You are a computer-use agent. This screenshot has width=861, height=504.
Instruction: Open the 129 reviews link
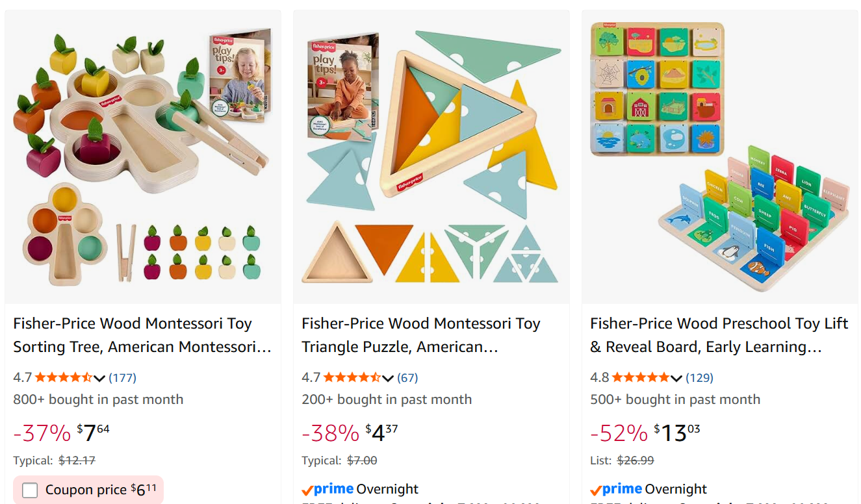coord(699,377)
